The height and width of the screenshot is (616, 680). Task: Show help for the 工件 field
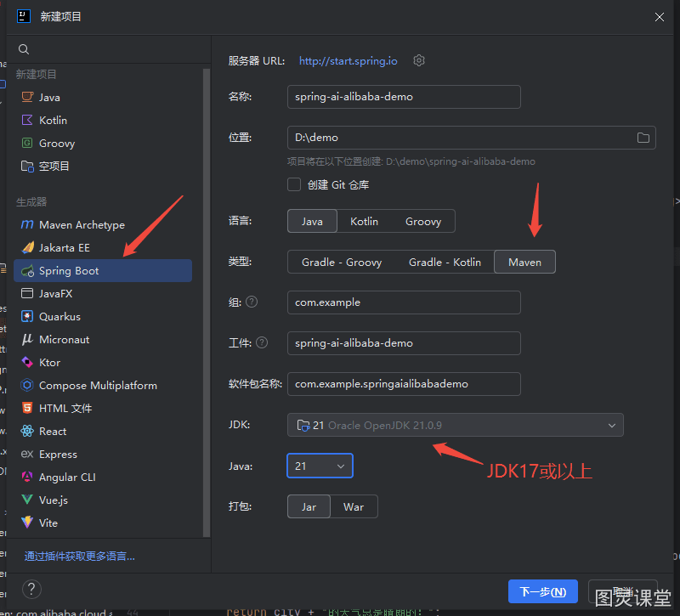(262, 343)
